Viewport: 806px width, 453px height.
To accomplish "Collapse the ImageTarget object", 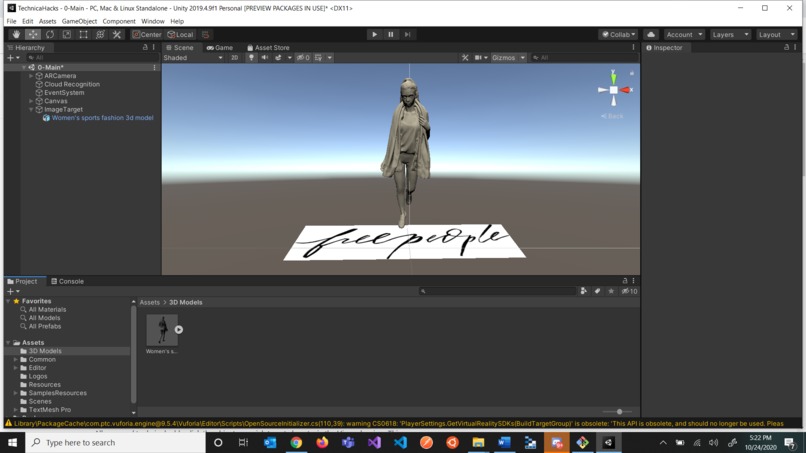I will click(31, 110).
